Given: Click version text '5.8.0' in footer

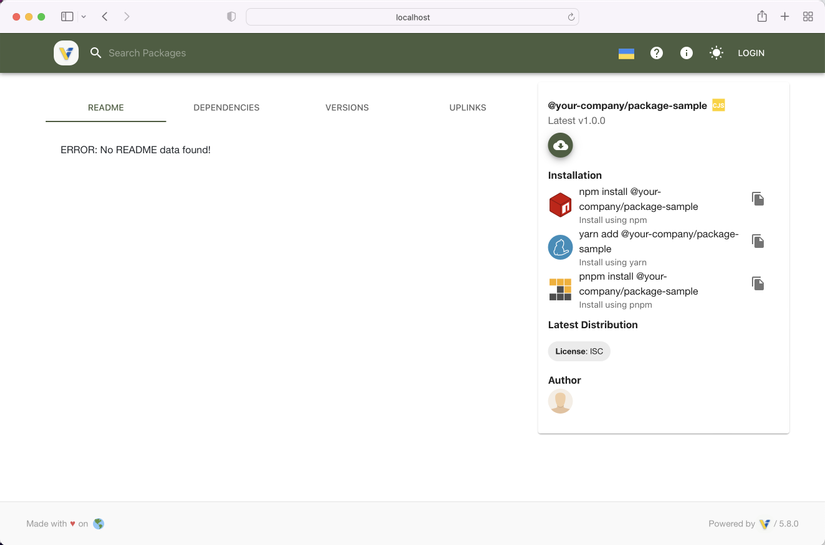Looking at the screenshot, I should [x=789, y=524].
